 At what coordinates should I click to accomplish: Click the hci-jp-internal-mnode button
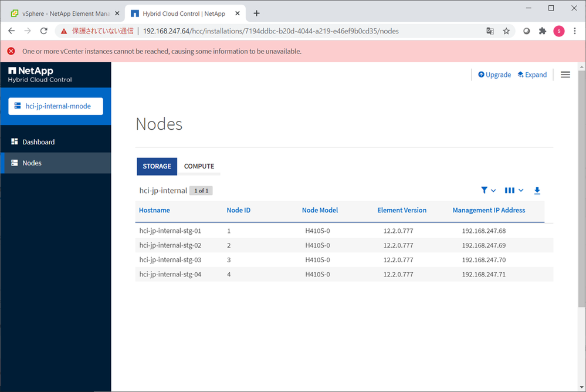[56, 106]
